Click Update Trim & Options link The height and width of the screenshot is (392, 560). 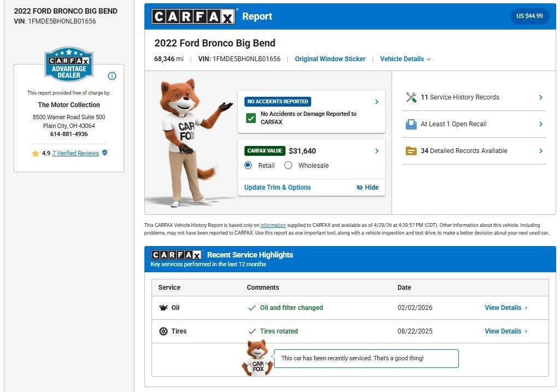(x=277, y=188)
